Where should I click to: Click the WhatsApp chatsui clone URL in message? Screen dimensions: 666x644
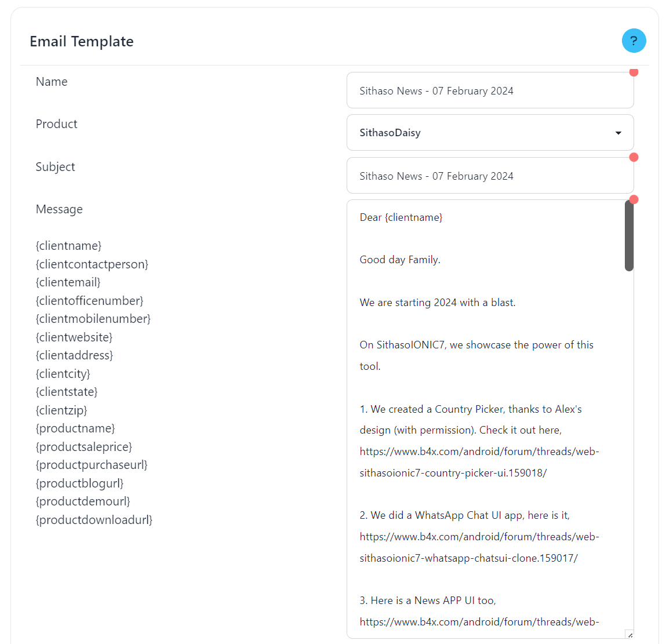[479, 547]
